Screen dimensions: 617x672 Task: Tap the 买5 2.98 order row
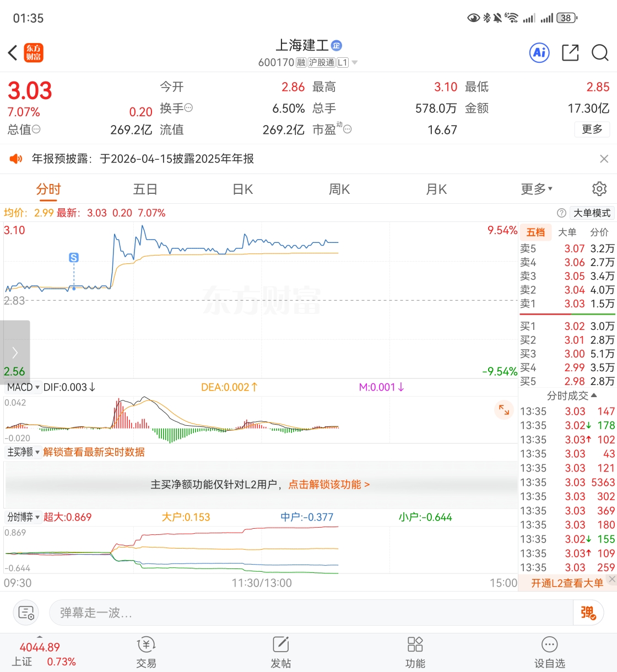tap(567, 381)
